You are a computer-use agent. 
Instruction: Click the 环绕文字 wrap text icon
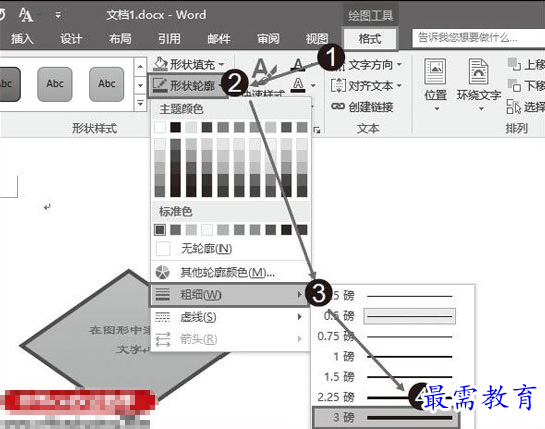pos(478,72)
